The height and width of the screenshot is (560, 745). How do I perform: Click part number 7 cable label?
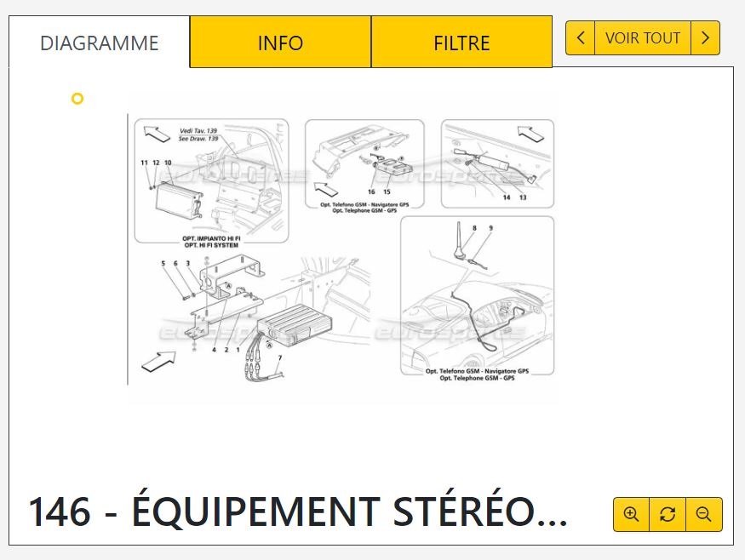click(x=280, y=358)
